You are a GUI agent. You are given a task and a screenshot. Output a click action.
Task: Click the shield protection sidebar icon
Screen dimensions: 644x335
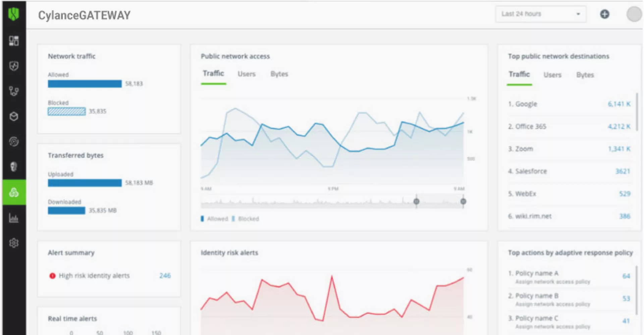tap(14, 66)
